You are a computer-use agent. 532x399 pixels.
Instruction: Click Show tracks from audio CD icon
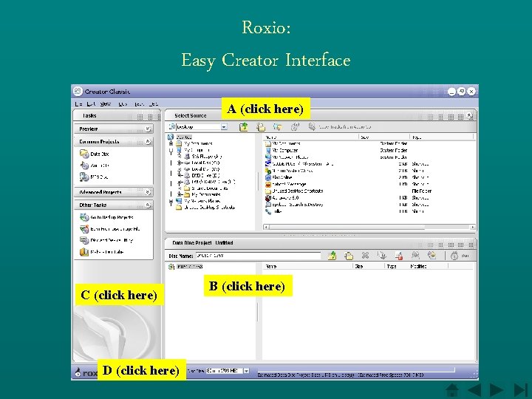coord(312,126)
